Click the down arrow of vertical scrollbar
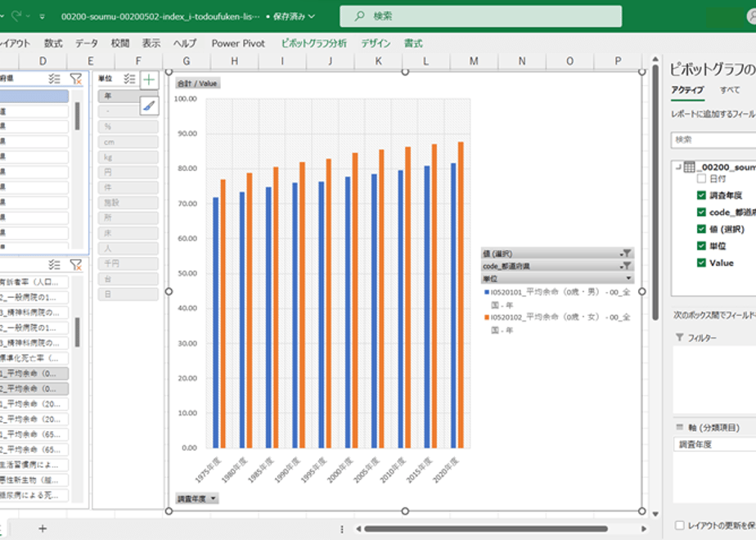 coord(655,514)
